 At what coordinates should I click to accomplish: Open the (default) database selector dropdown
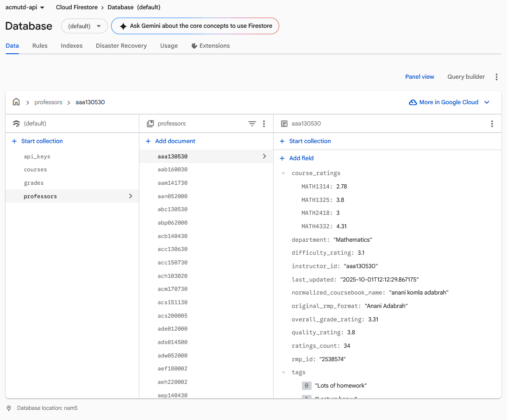[84, 26]
